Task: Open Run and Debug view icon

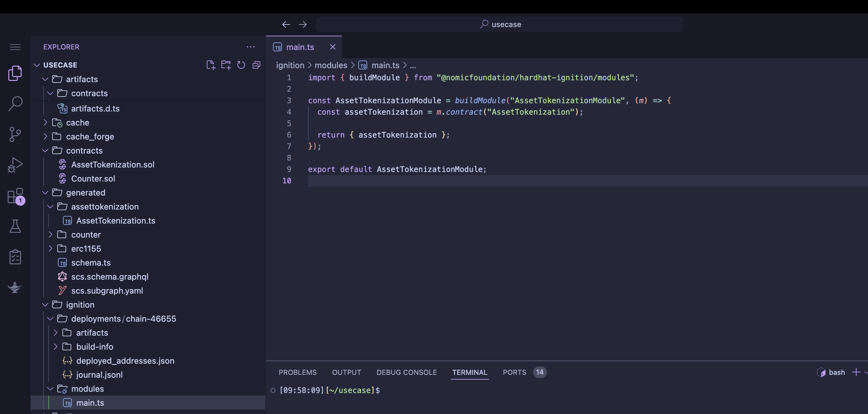Action: [15, 165]
